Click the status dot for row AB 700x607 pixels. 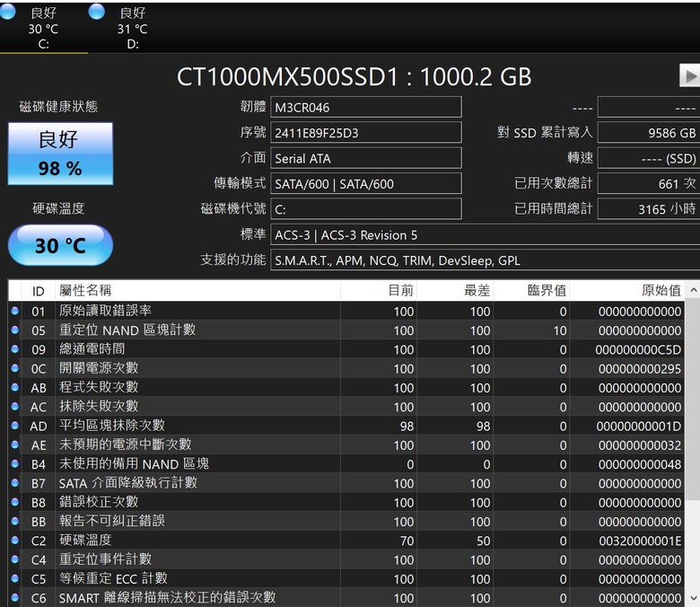(14, 387)
